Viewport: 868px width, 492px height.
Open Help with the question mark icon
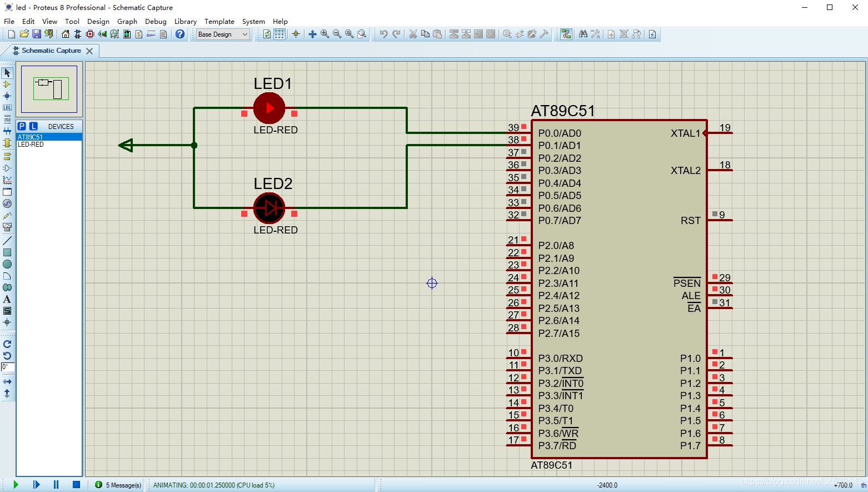pyautogui.click(x=180, y=34)
